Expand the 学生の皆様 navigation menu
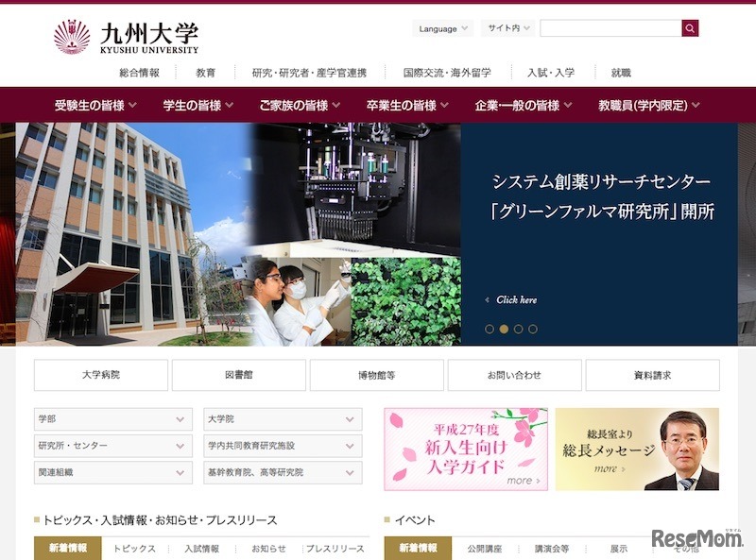This screenshot has height=560, width=756. click(192, 105)
